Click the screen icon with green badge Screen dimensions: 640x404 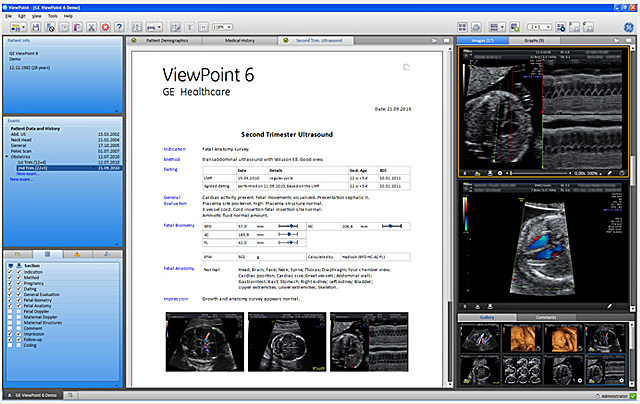(515, 27)
